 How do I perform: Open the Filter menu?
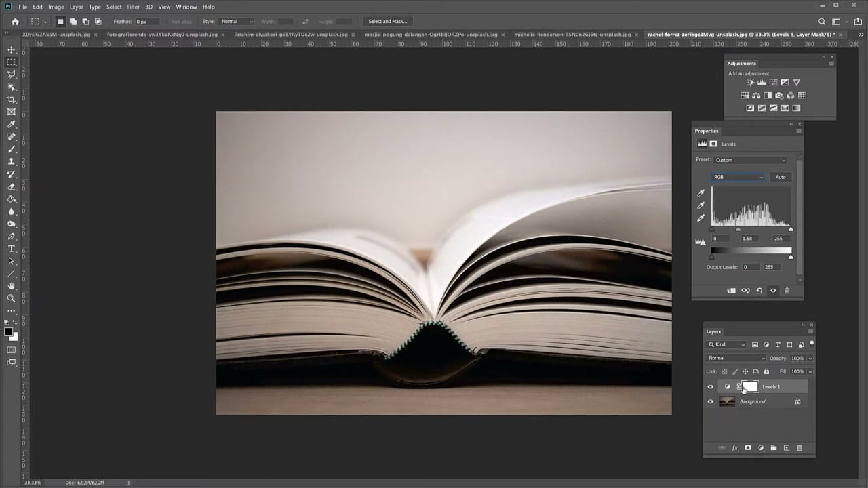tap(133, 7)
